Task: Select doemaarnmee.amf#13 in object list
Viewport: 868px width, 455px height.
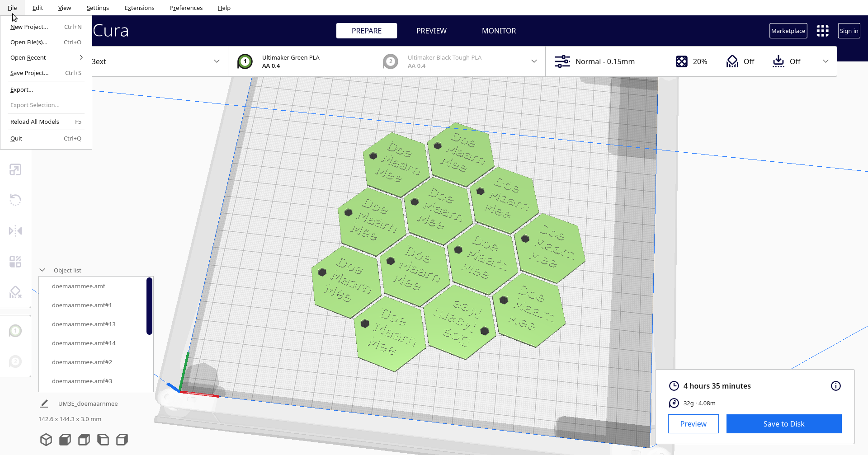Action: pos(93,324)
